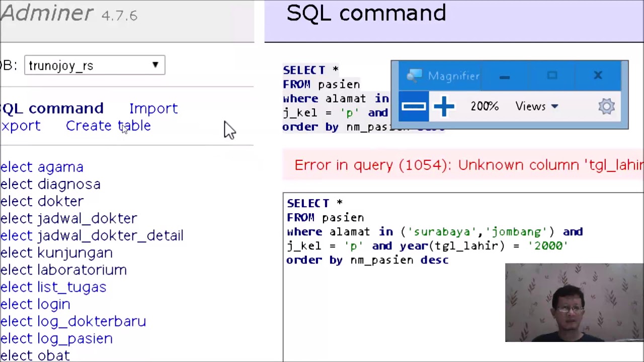
Task: Select the log_pasien table
Action: tap(75, 338)
